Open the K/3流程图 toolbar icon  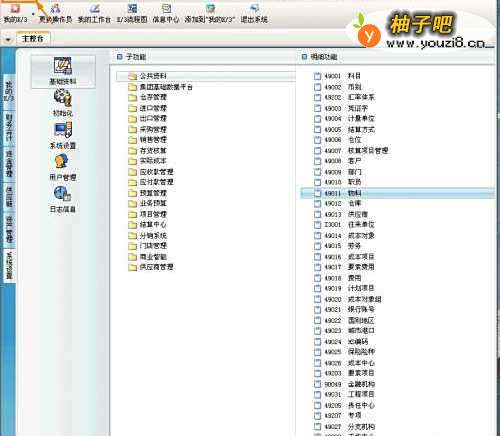132,13
